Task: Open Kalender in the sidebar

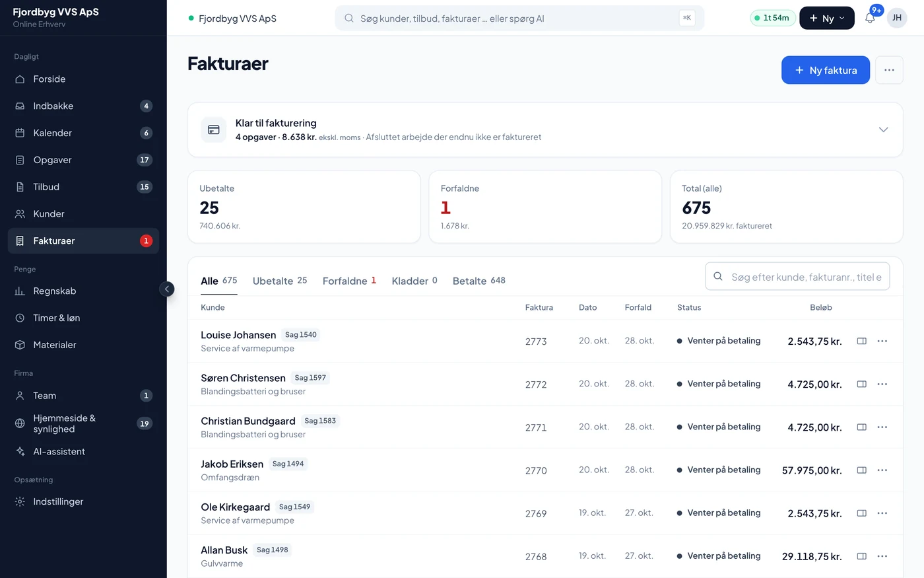Action: pos(83,133)
